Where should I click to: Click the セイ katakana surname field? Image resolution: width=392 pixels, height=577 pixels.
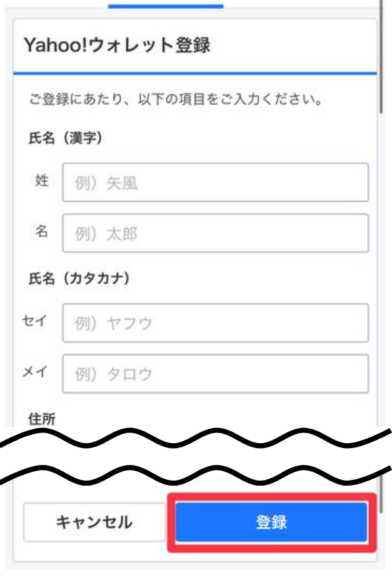click(215, 323)
